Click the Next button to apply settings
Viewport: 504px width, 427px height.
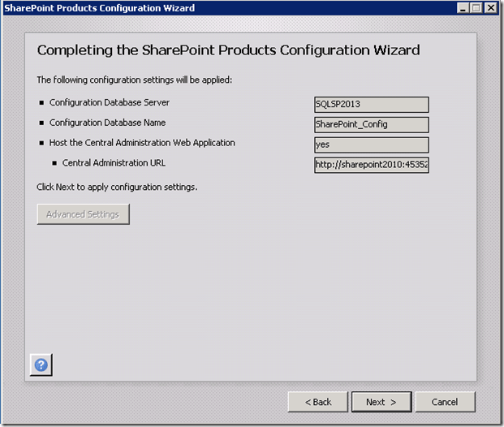click(381, 402)
